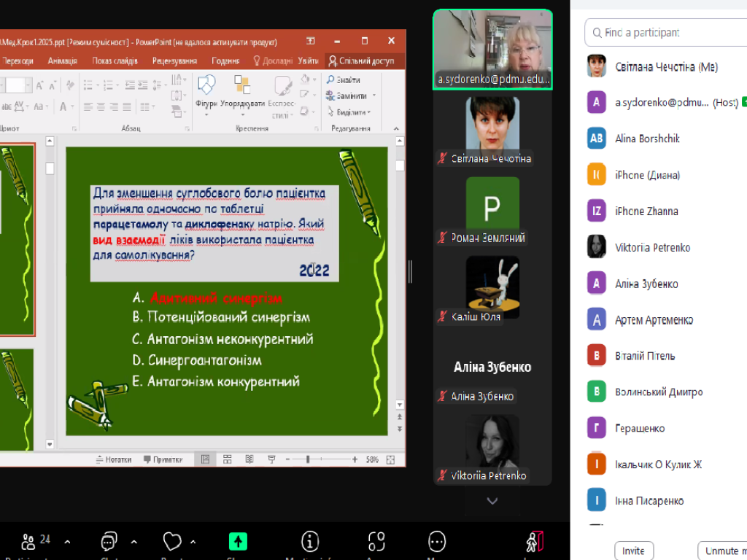747x560 pixels.
Task: Click the clear formatting icon
Action: click(71, 86)
